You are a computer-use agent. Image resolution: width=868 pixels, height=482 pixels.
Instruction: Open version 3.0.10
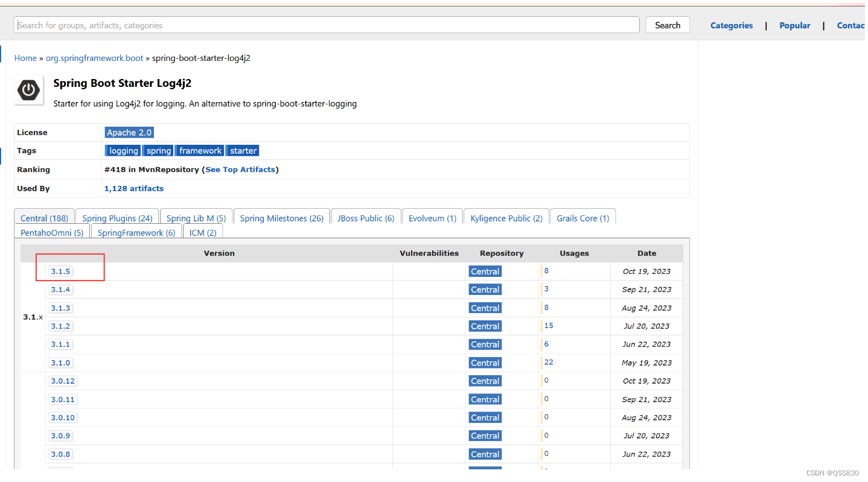[63, 417]
